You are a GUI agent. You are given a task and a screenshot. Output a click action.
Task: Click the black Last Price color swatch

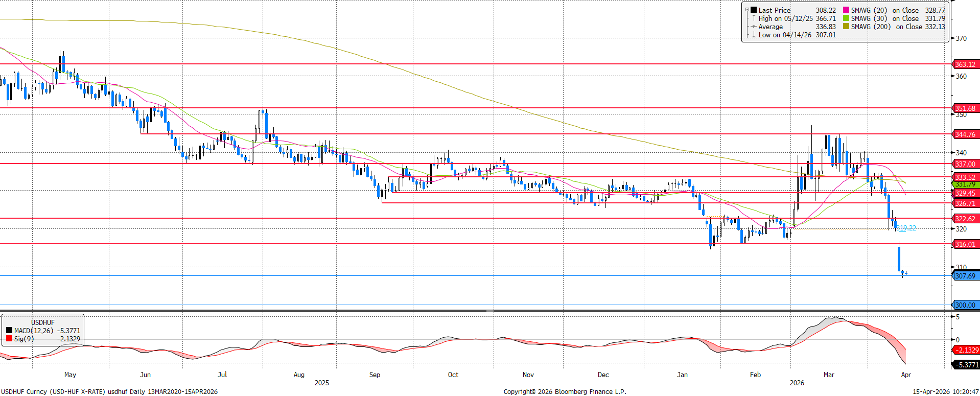(x=754, y=10)
